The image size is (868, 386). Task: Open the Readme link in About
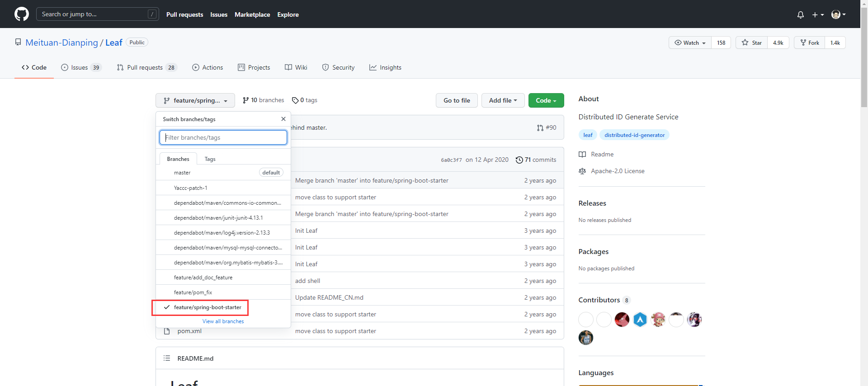[x=596, y=154]
